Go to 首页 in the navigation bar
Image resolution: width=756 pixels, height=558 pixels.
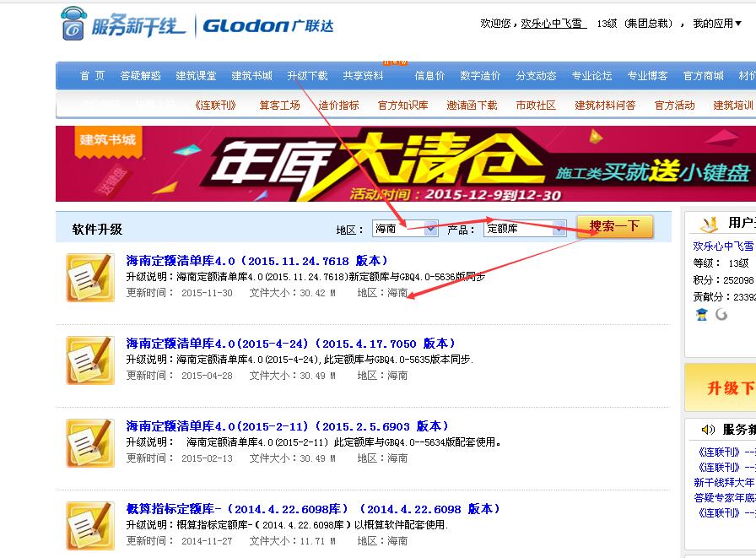pos(92,76)
